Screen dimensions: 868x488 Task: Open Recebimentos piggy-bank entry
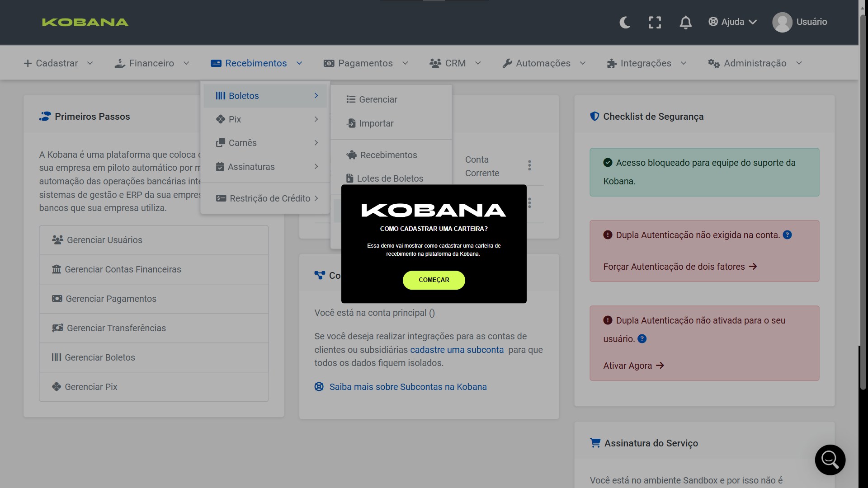tap(391, 155)
